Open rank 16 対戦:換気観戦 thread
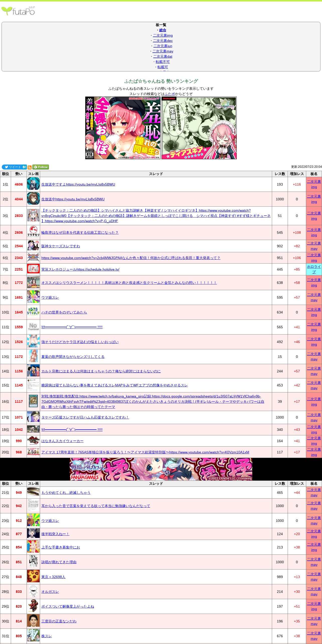Screen dimensions: 322x644 (x=153, y=401)
